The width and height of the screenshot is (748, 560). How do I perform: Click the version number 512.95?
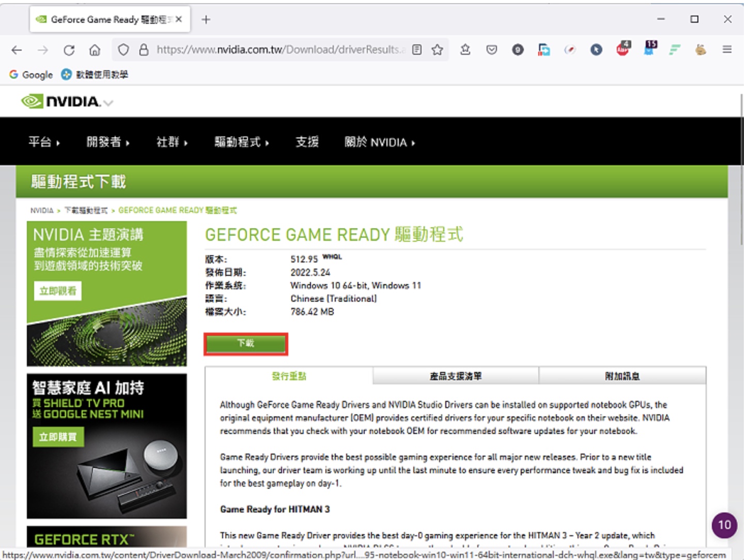[x=304, y=259]
